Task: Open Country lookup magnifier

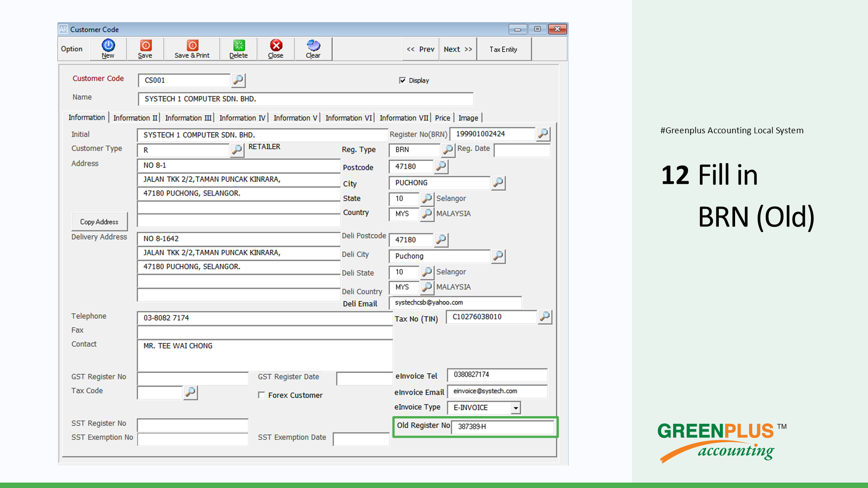Action: pos(427,213)
